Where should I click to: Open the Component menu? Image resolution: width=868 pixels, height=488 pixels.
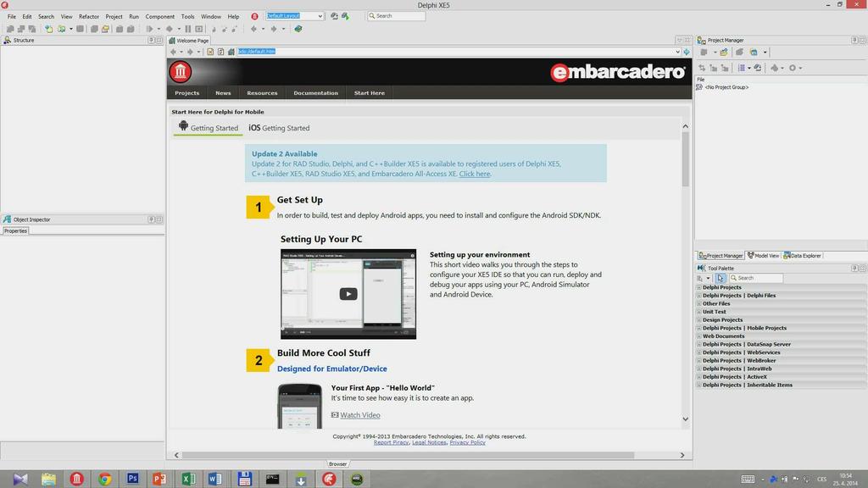(160, 17)
